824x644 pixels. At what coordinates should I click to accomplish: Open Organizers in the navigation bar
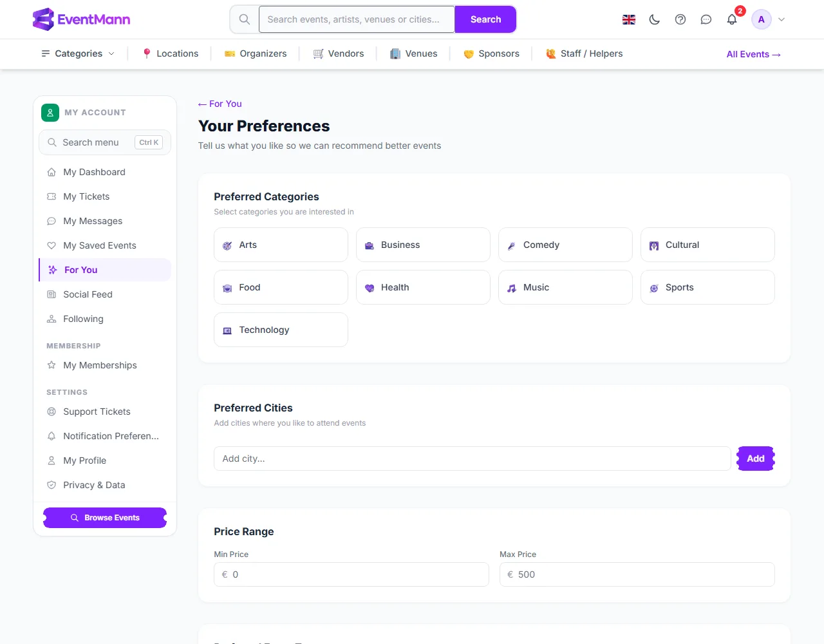(x=256, y=53)
